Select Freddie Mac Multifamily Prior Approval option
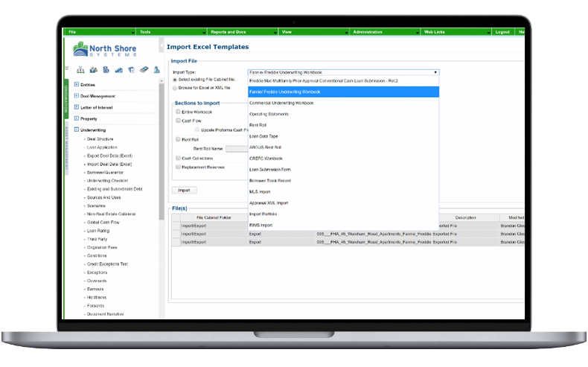588x367 pixels. point(344,81)
